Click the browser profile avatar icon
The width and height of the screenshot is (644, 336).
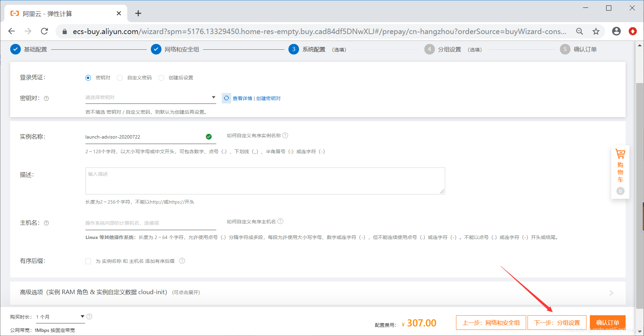(616, 31)
